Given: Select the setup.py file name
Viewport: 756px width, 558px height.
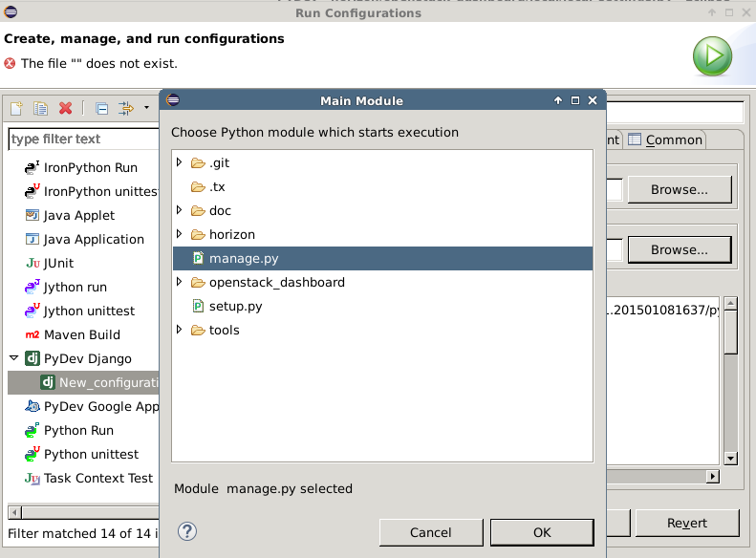Looking at the screenshot, I should [x=235, y=307].
